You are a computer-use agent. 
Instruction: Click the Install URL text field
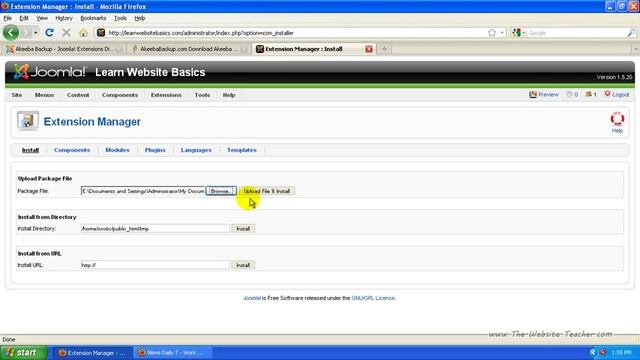pyautogui.click(x=155, y=265)
